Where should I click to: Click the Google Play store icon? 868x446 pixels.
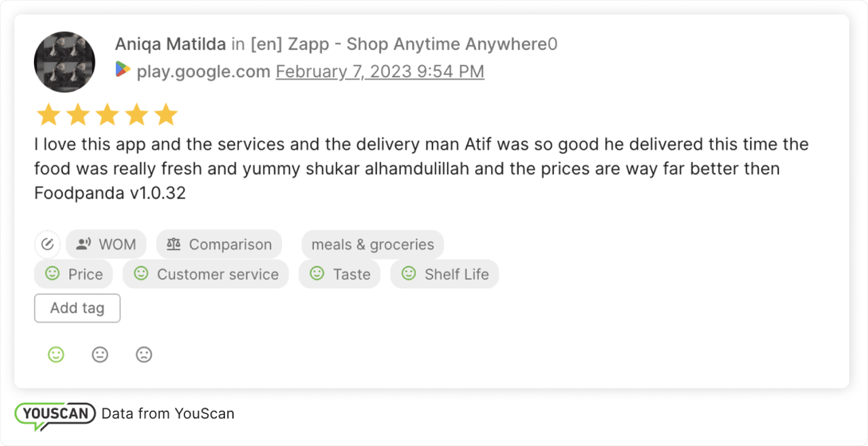pos(123,70)
